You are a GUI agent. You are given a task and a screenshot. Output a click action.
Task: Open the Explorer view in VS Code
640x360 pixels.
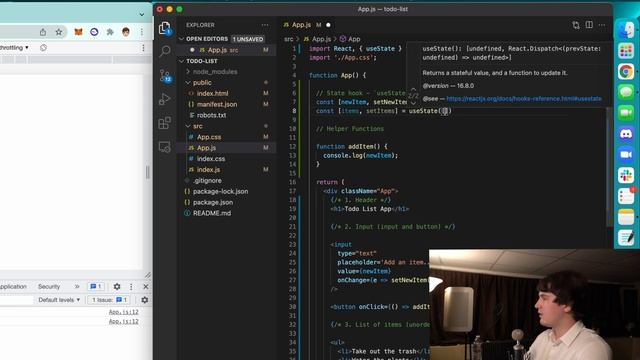[x=164, y=29]
